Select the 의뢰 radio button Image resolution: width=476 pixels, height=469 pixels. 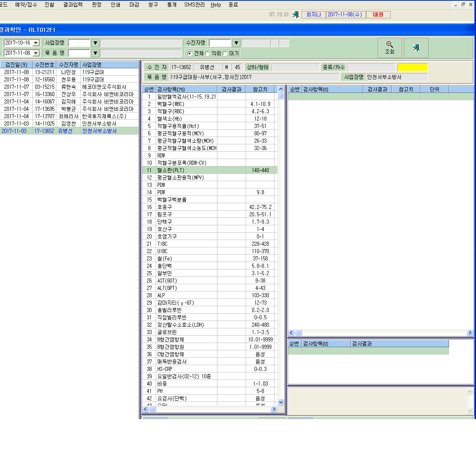click(x=207, y=54)
